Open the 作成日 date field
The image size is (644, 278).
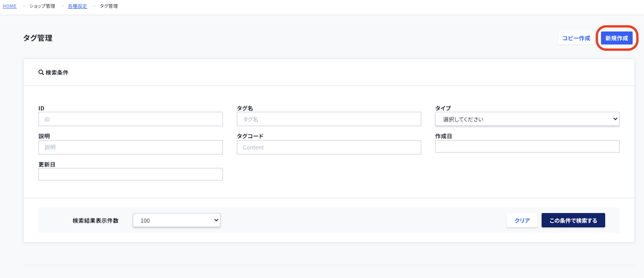pos(527,146)
